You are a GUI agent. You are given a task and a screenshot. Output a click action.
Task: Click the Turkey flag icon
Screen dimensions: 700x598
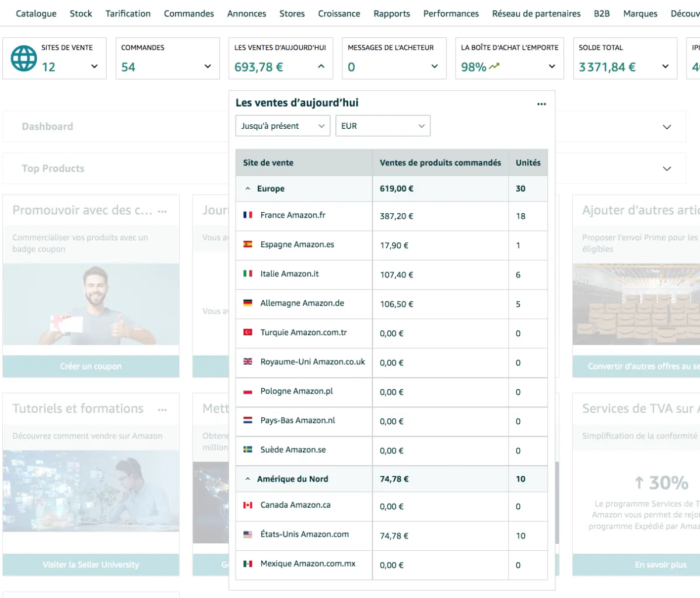coord(248,332)
